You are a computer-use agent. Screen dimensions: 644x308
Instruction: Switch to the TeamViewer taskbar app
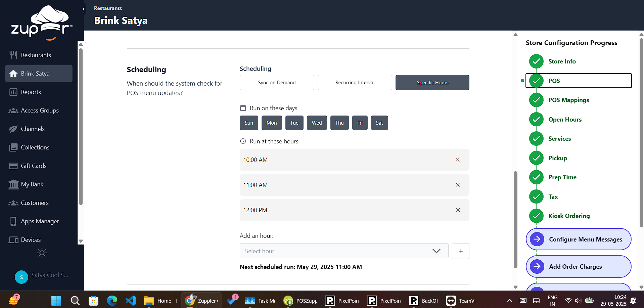460,301
